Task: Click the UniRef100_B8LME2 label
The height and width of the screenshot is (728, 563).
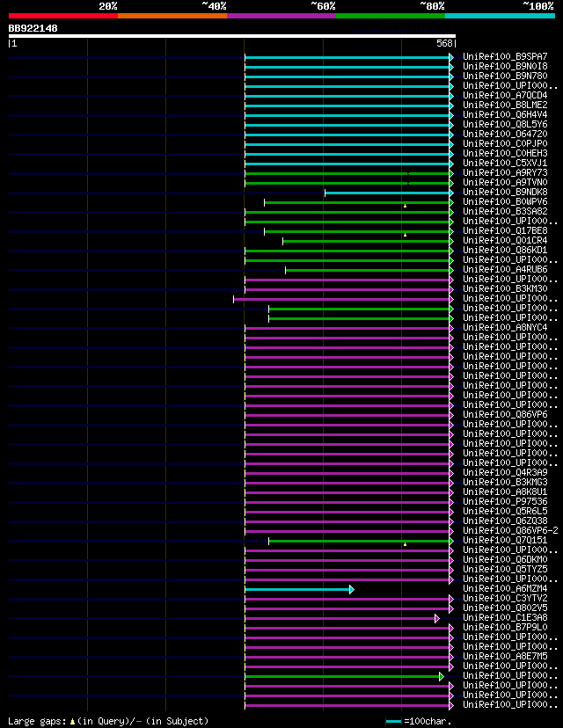Action: pyautogui.click(x=505, y=106)
